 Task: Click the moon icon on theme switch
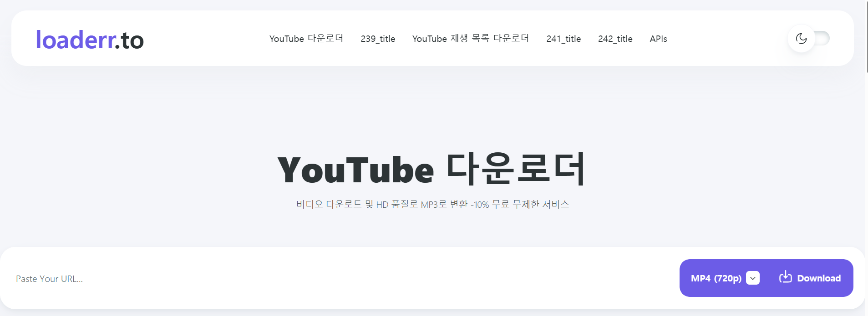801,39
